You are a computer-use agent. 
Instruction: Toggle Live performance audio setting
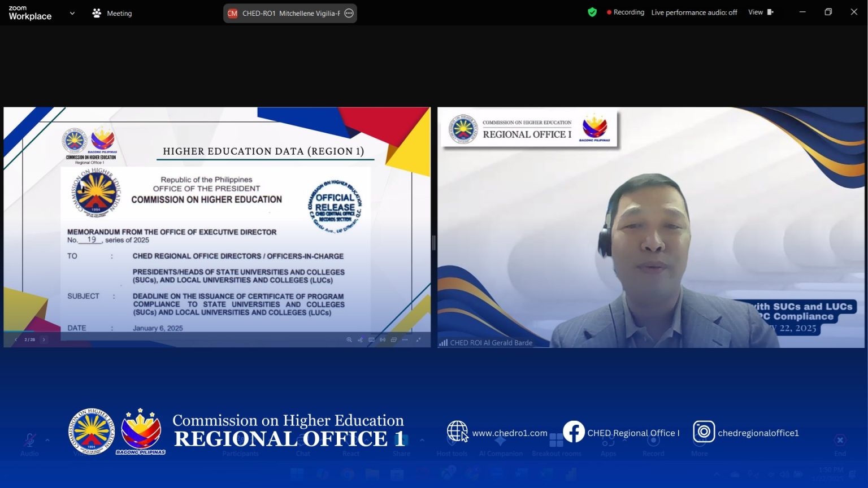[x=694, y=12]
